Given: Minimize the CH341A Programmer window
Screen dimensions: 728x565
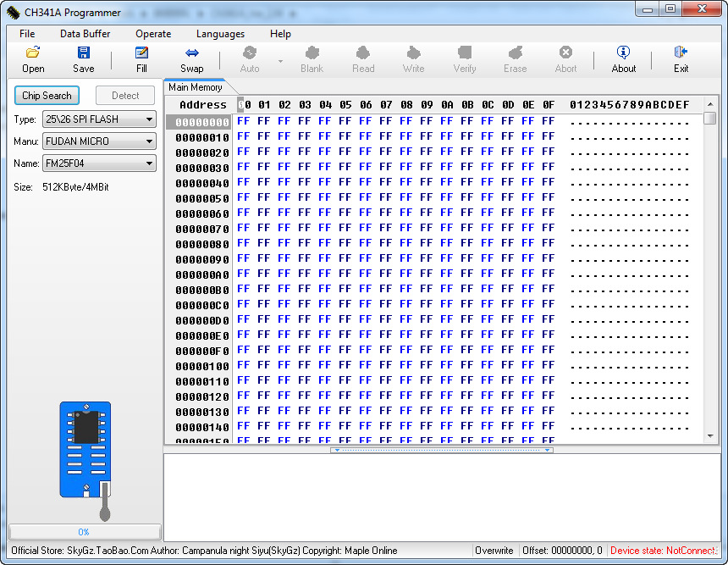Looking at the screenshot, I should (648, 8).
